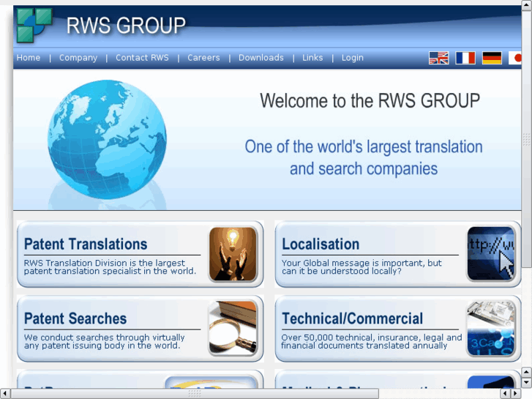The height and width of the screenshot is (399, 532).
Task: Click the vertical scrollbar down arrow at bottom
Action: point(527,383)
